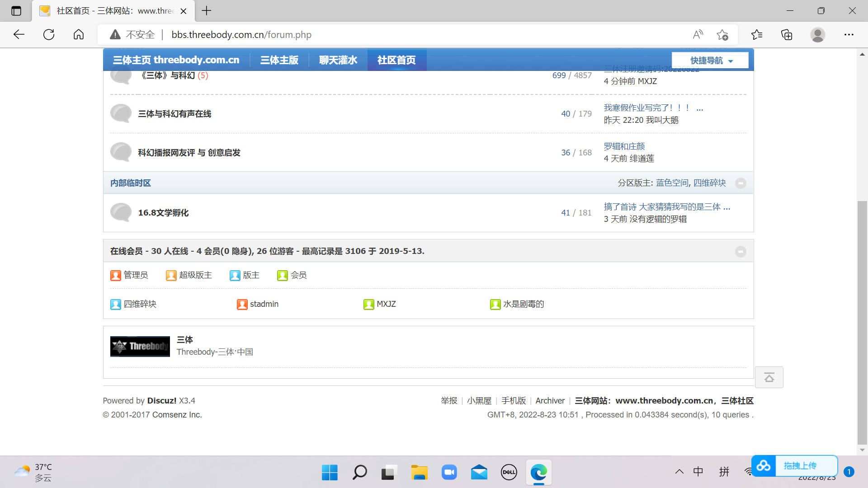Image resolution: width=868 pixels, height=488 pixels.
Task: Open the 《三体》与科幻 forum
Action: (x=167, y=75)
